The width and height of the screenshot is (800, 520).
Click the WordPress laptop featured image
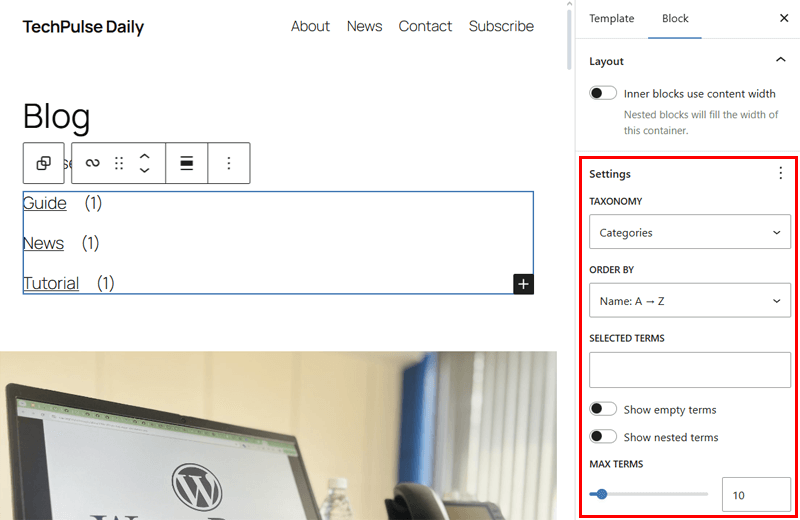pos(278,435)
